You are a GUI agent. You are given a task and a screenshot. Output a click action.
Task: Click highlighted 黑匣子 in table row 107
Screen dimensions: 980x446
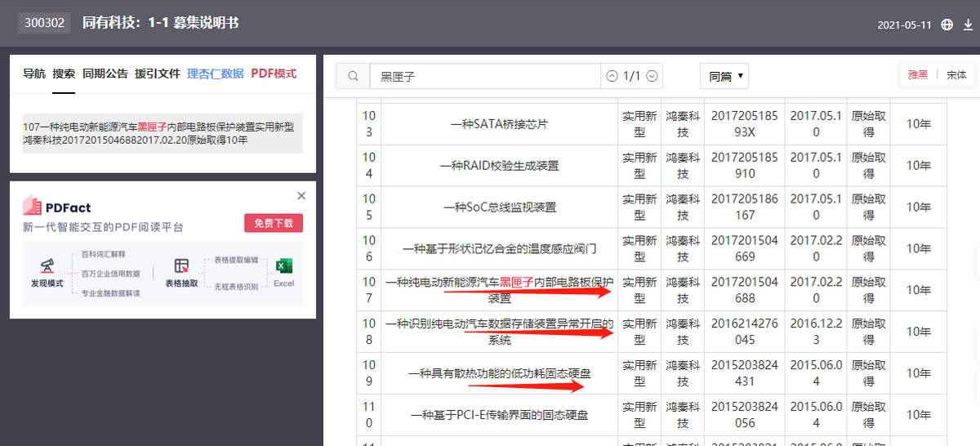point(516,282)
